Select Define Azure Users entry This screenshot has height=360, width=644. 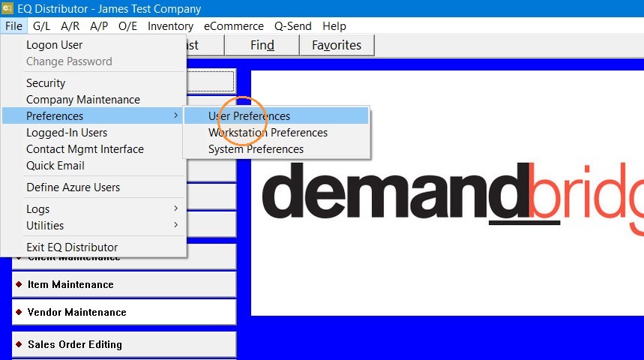pos(94,187)
